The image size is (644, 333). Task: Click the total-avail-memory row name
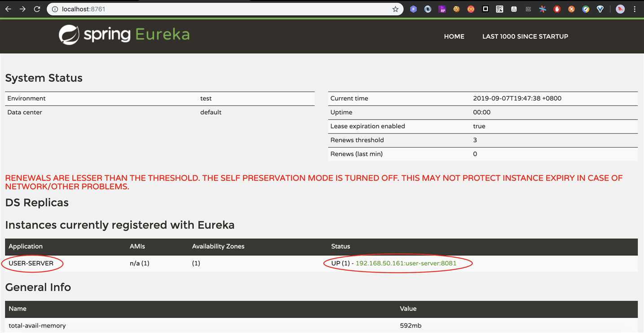(37, 325)
